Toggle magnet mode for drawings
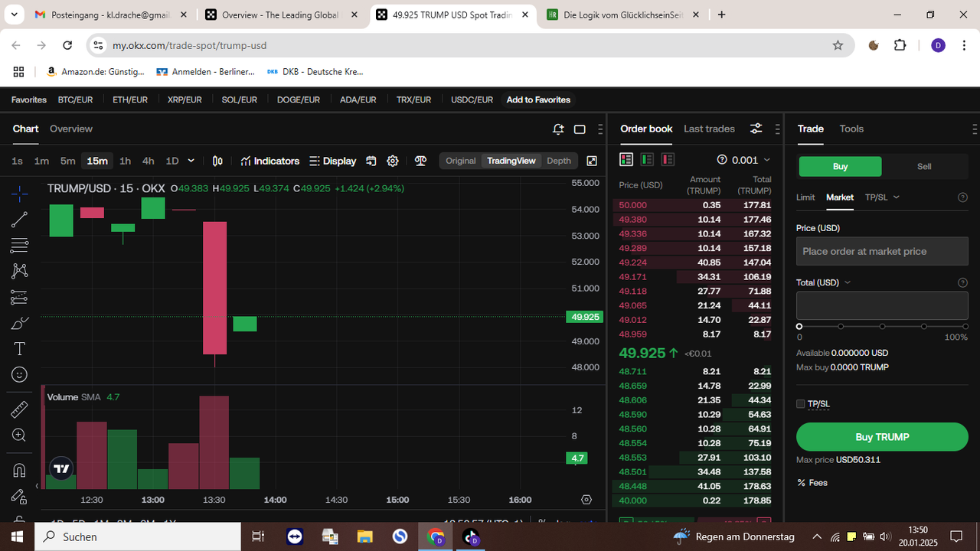Screen dimensions: 980x551 point(19,470)
